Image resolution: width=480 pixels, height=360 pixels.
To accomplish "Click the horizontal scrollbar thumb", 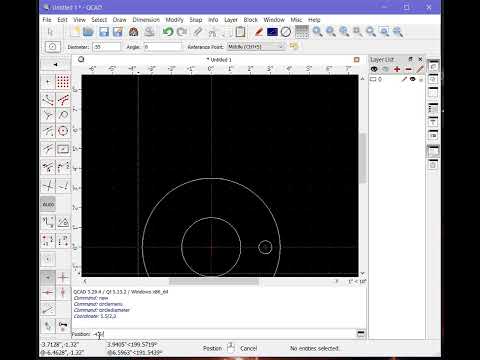I will [x=214, y=282].
